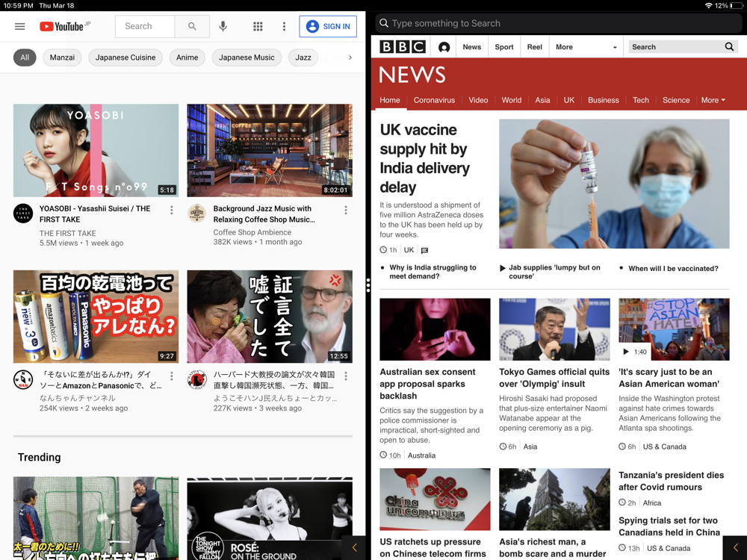The height and width of the screenshot is (560, 747).
Task: Click the SIGN IN button
Action: click(x=328, y=26)
